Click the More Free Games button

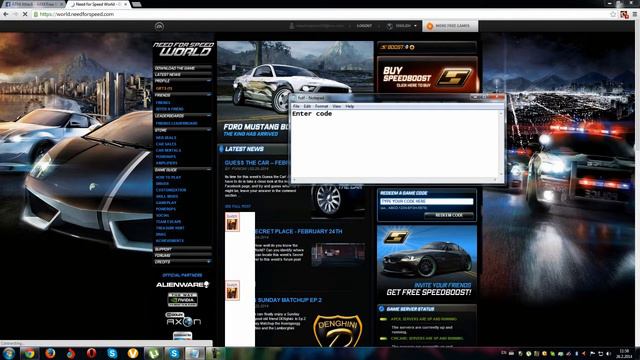point(450,26)
